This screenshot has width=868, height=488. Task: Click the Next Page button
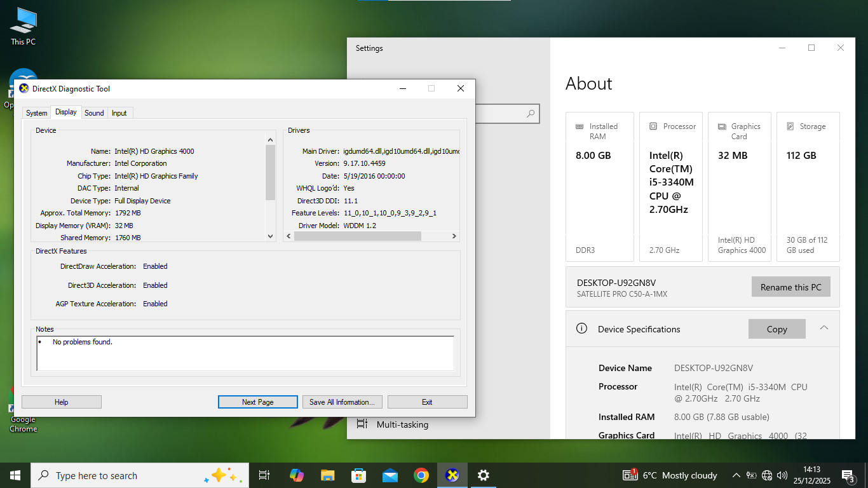(x=257, y=402)
